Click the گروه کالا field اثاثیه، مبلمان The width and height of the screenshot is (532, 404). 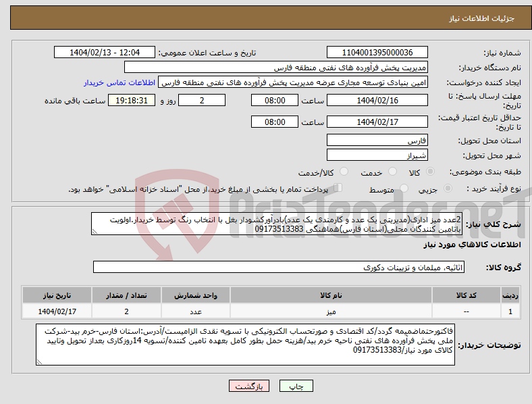coord(279,267)
